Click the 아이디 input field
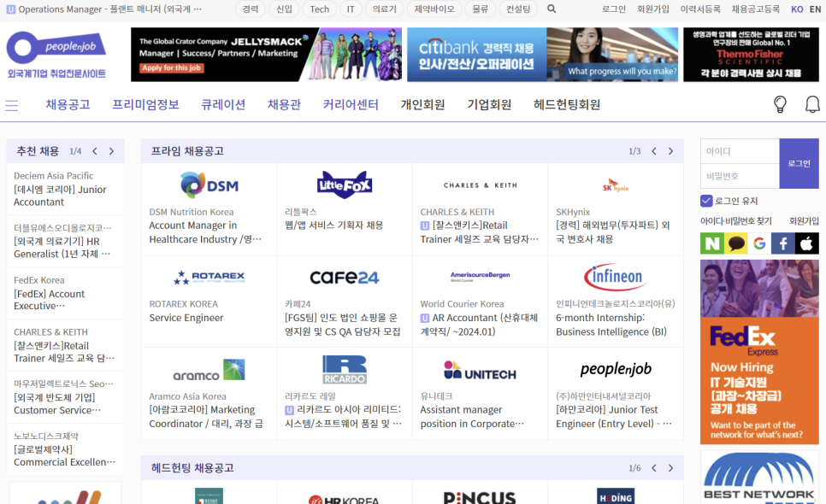The image size is (826, 504). click(x=740, y=151)
